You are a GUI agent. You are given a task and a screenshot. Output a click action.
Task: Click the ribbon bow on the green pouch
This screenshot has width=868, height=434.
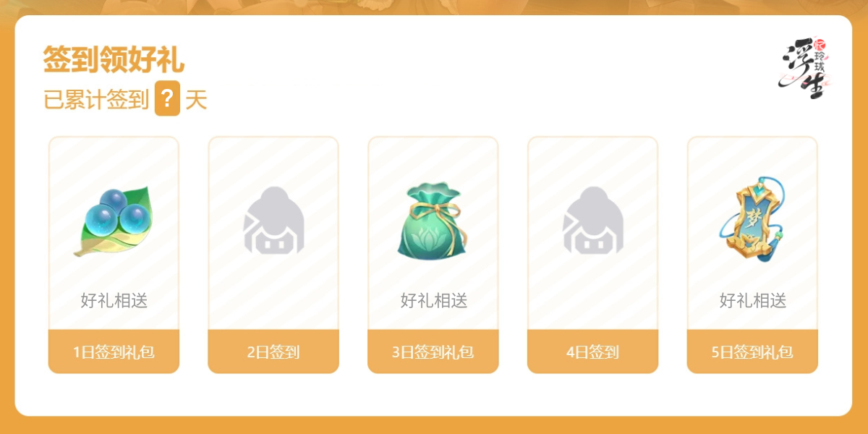pos(433,211)
